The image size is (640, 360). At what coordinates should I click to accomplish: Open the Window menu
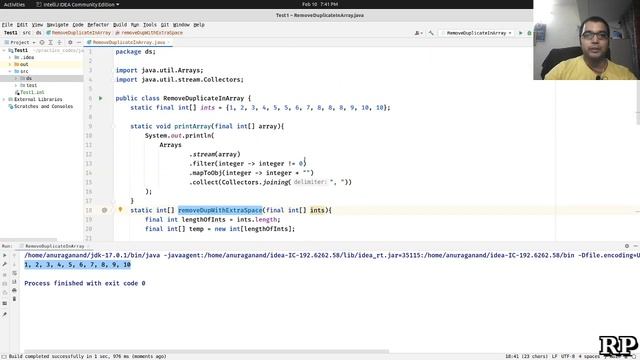pyautogui.click(x=181, y=25)
